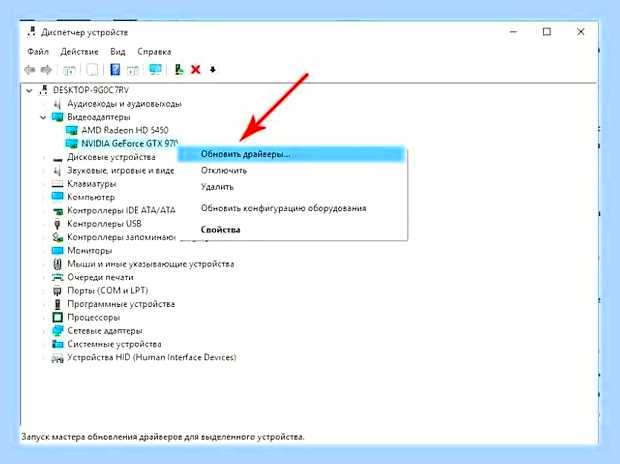620x464 pixels.
Task: Collapse the Видеоадаптеры branch chevron
Action: click(x=43, y=117)
